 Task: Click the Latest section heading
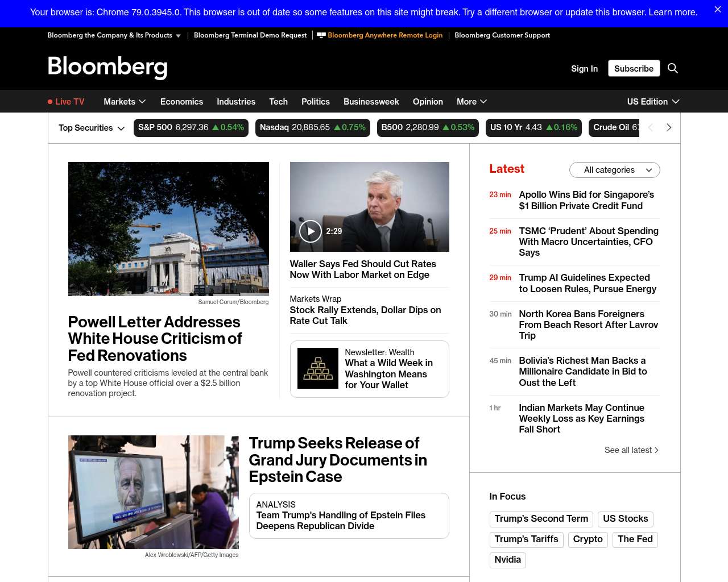pyautogui.click(x=507, y=169)
